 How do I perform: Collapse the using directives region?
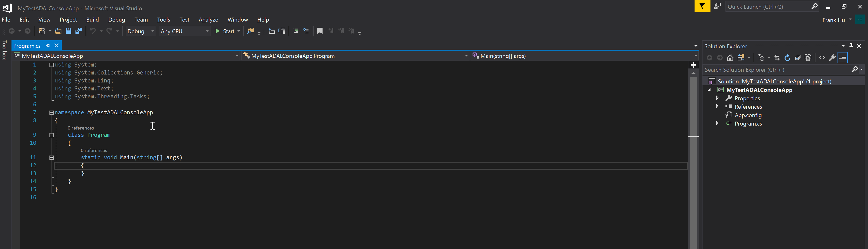pos(52,65)
